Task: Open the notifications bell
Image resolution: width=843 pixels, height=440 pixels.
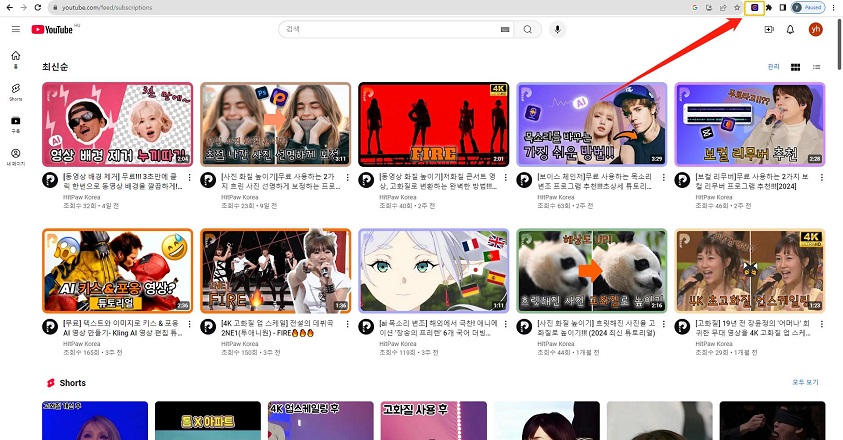Action: (790, 30)
